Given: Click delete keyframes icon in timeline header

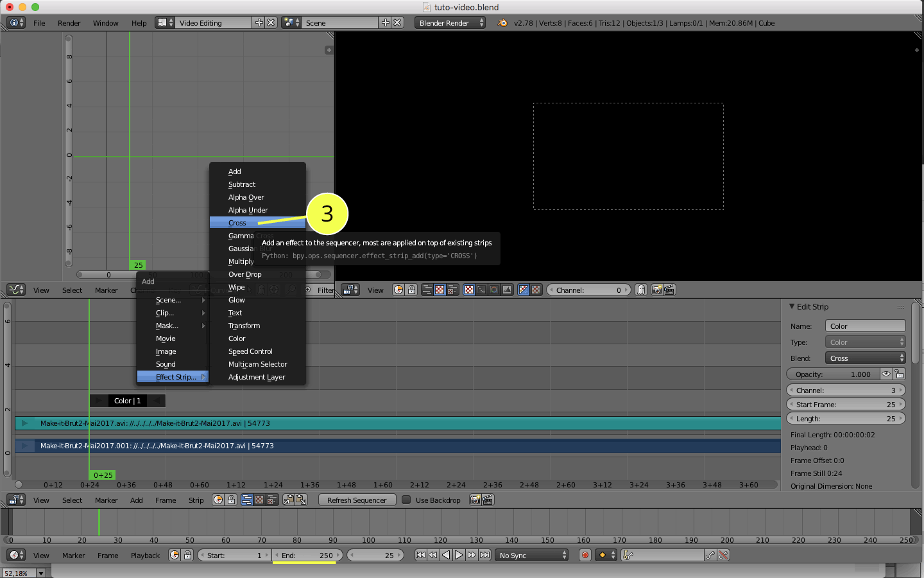Looking at the screenshot, I should point(723,555).
